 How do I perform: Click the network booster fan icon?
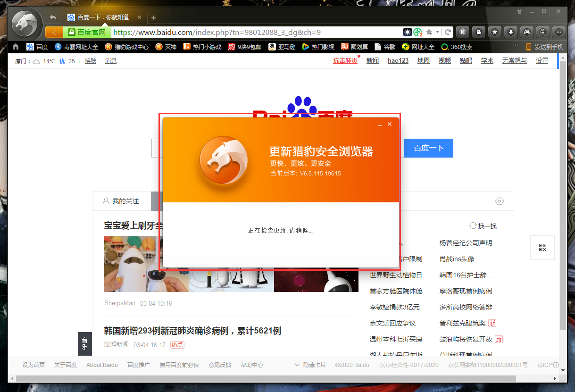pos(417,32)
